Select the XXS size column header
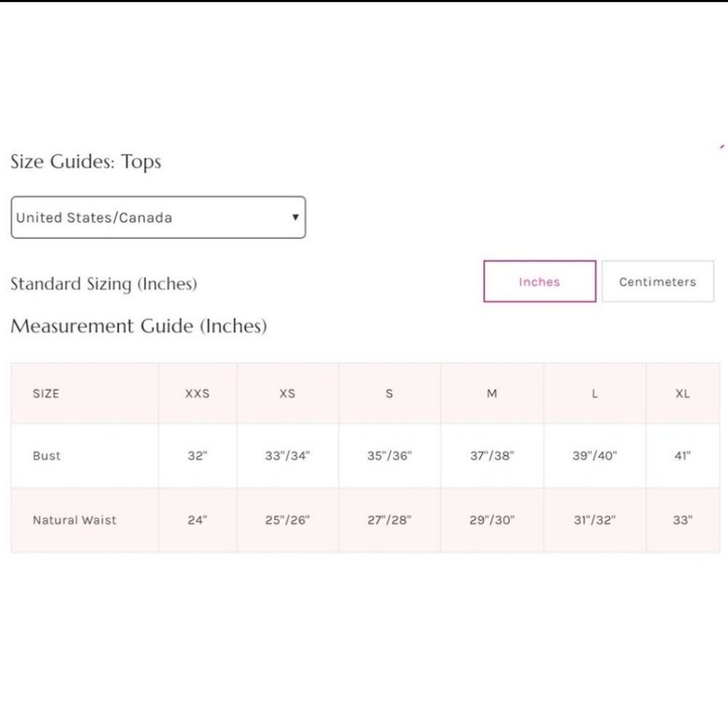728x728 pixels. 197,394
